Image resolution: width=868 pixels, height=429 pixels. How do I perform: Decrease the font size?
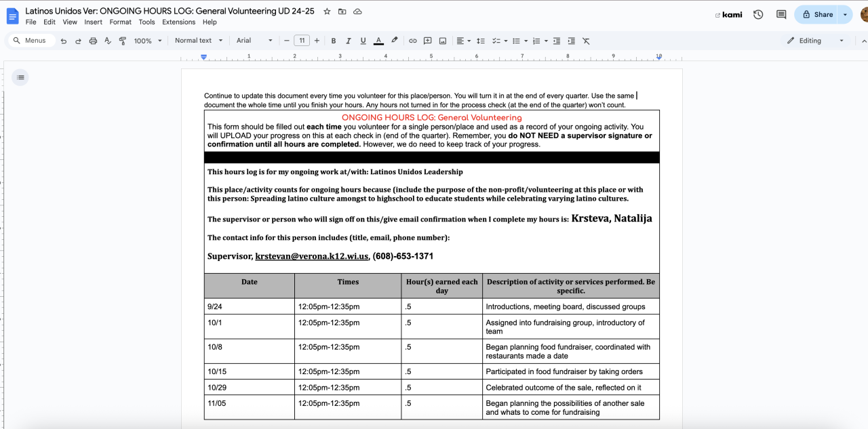[287, 41]
